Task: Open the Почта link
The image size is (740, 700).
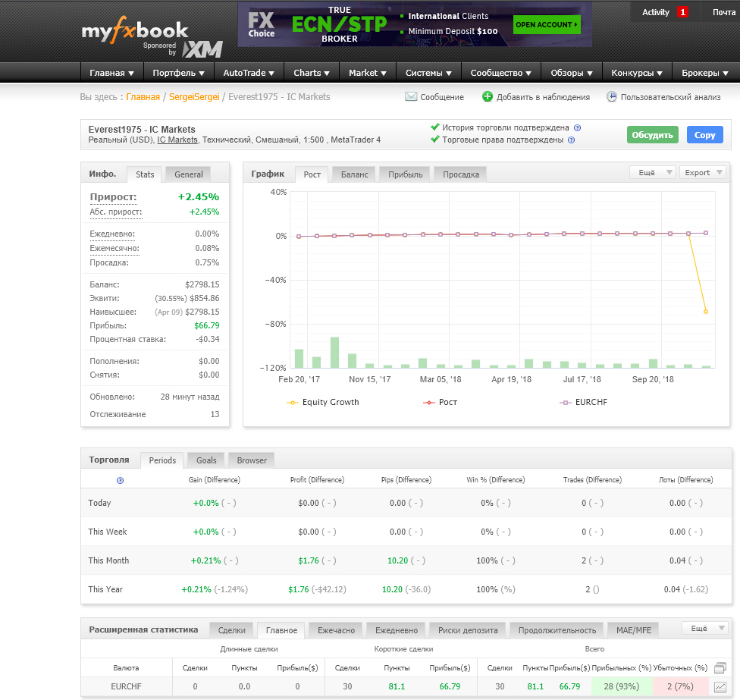Action: pyautogui.click(x=724, y=12)
